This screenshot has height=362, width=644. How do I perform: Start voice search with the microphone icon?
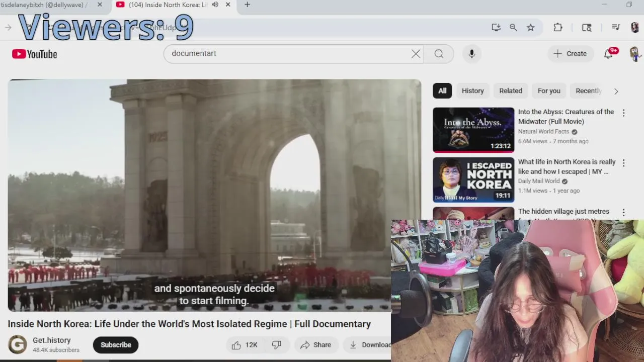[472, 54]
